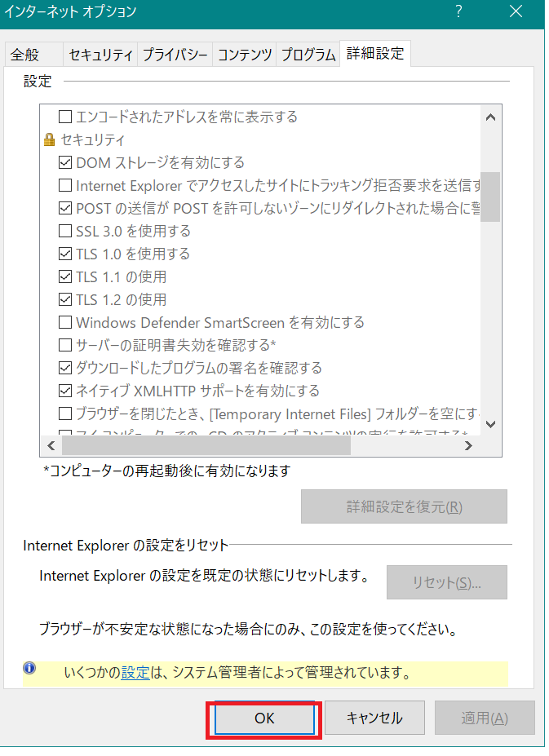Enable エンコードされたアドレスを常に表示する checkbox
The image size is (549, 756).
coord(65,117)
